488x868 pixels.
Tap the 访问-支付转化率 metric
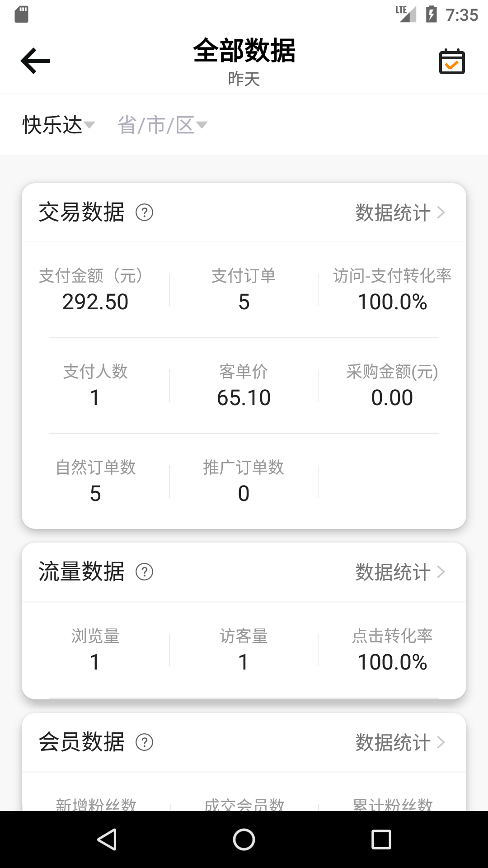392,290
